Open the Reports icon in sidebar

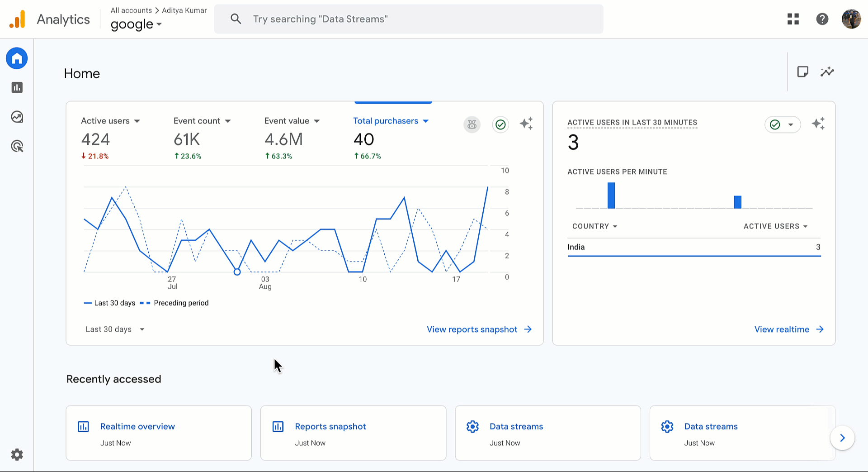pos(17,88)
